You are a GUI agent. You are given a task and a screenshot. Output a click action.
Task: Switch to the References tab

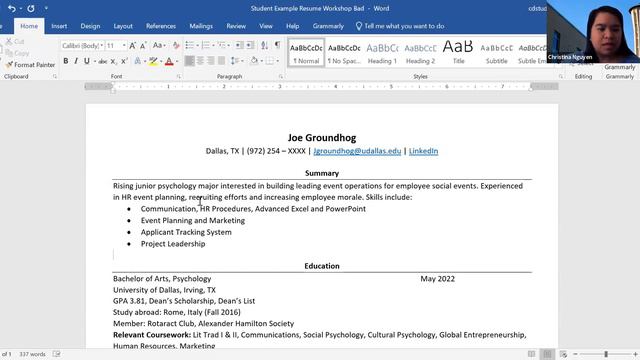[161, 26]
